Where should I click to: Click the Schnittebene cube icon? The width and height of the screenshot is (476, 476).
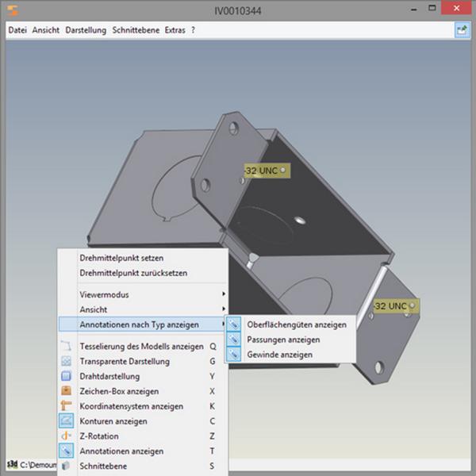pos(66,466)
